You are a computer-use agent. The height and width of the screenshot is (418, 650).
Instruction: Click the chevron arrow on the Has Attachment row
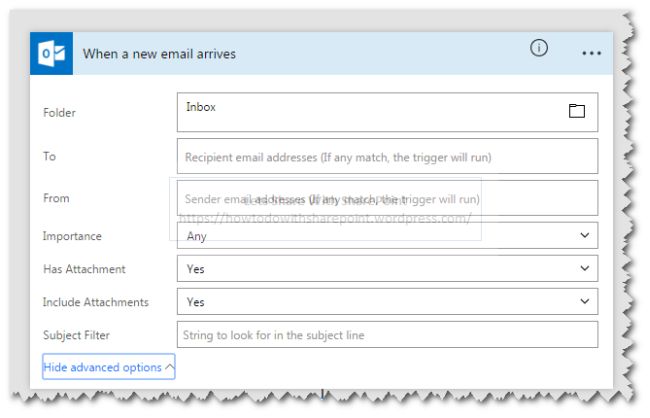pyautogui.click(x=584, y=269)
